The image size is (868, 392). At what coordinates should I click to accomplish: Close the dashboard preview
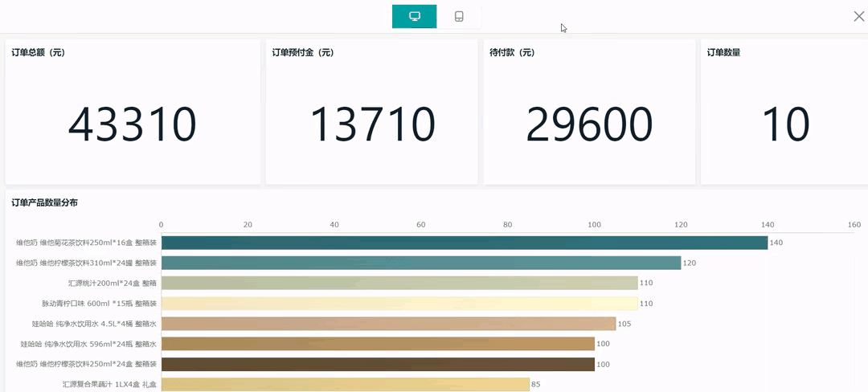858,16
